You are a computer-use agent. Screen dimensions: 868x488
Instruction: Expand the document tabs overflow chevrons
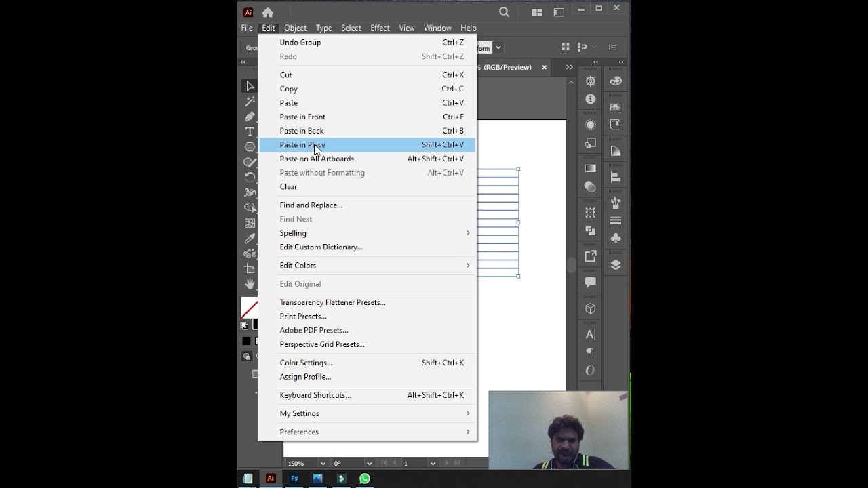pyautogui.click(x=569, y=67)
